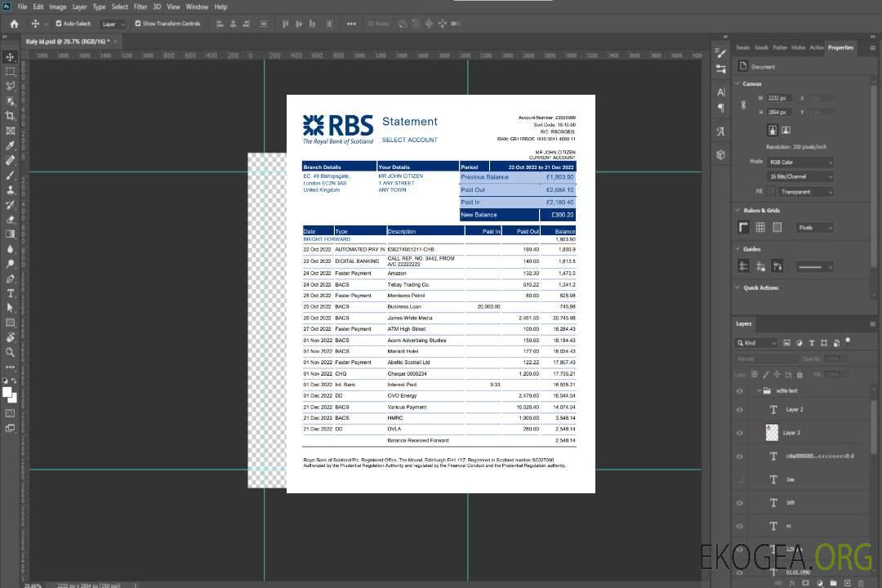Create a new group with folder icon

coord(833,583)
